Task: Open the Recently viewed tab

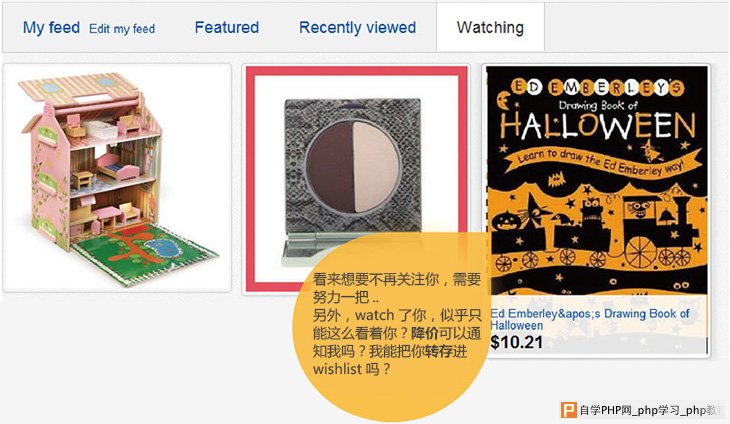Action: coord(358,27)
